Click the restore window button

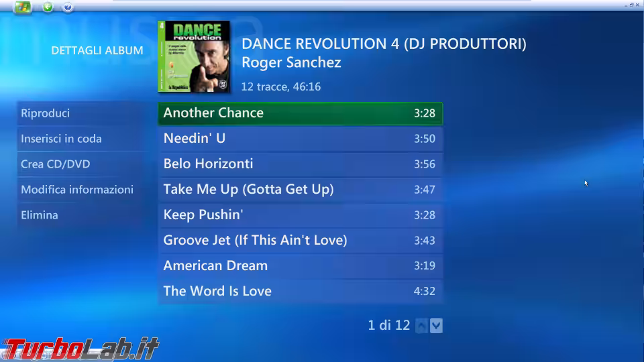click(x=632, y=5)
